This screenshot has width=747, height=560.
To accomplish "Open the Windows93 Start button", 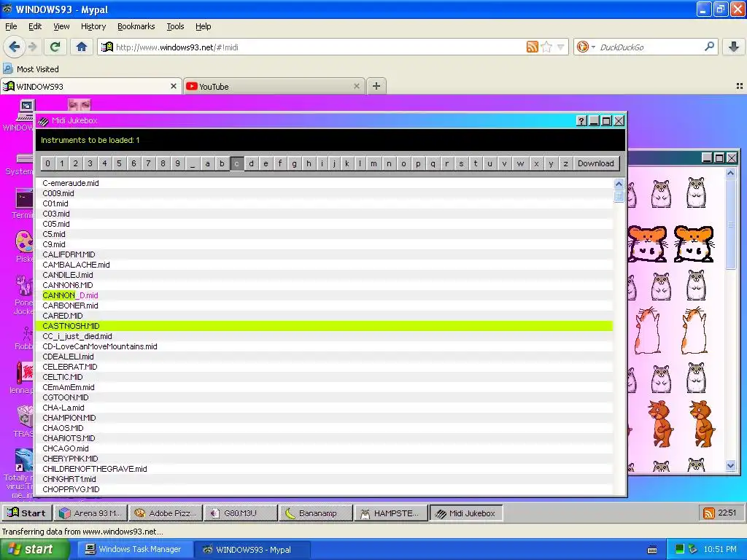I will pos(27,513).
